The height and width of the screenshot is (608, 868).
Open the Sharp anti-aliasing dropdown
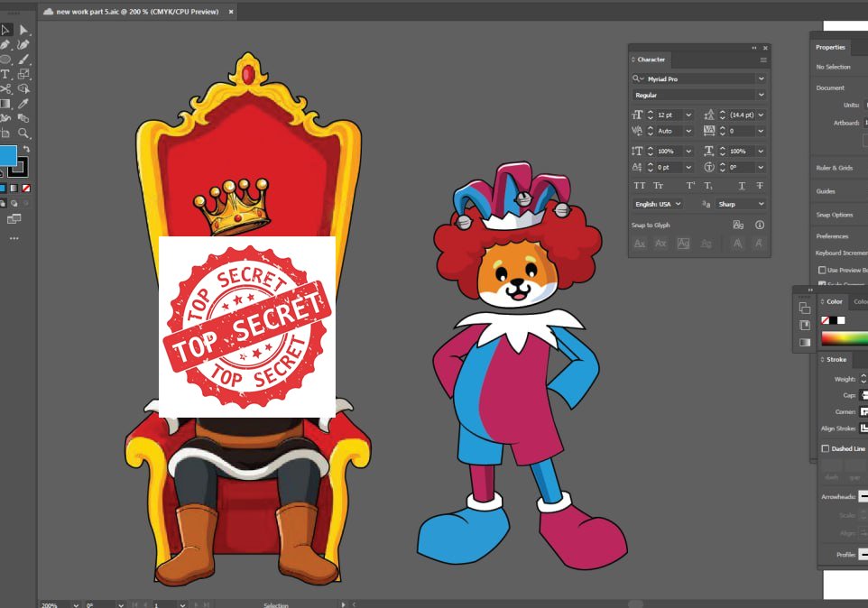click(742, 204)
